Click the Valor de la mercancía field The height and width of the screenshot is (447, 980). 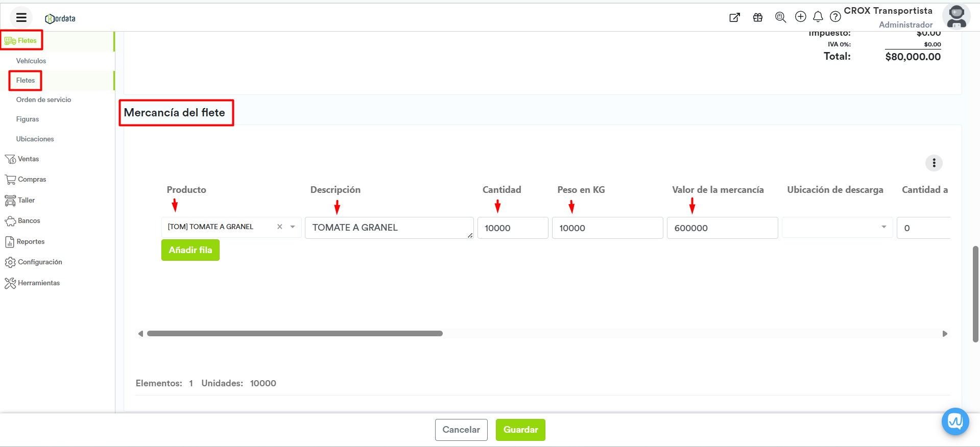pos(722,228)
